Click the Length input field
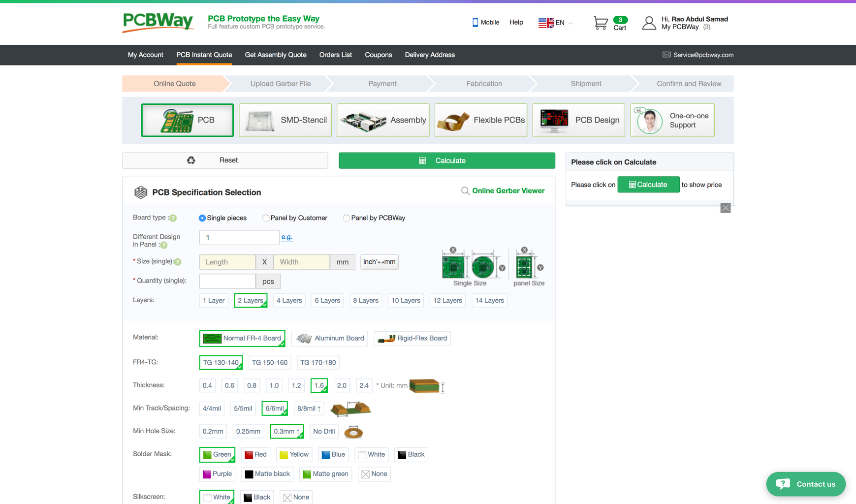Image resolution: width=856 pixels, height=504 pixels. tap(227, 262)
